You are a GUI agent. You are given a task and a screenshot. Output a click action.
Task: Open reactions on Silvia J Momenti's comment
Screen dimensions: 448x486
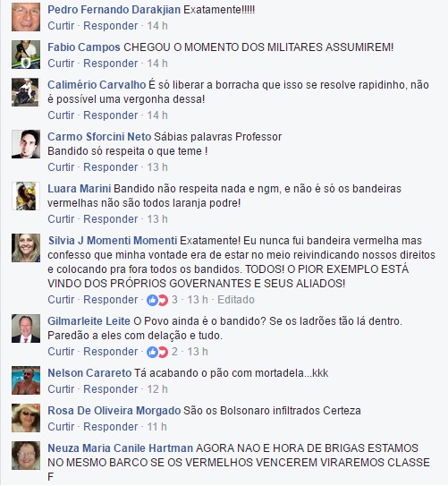(162, 300)
